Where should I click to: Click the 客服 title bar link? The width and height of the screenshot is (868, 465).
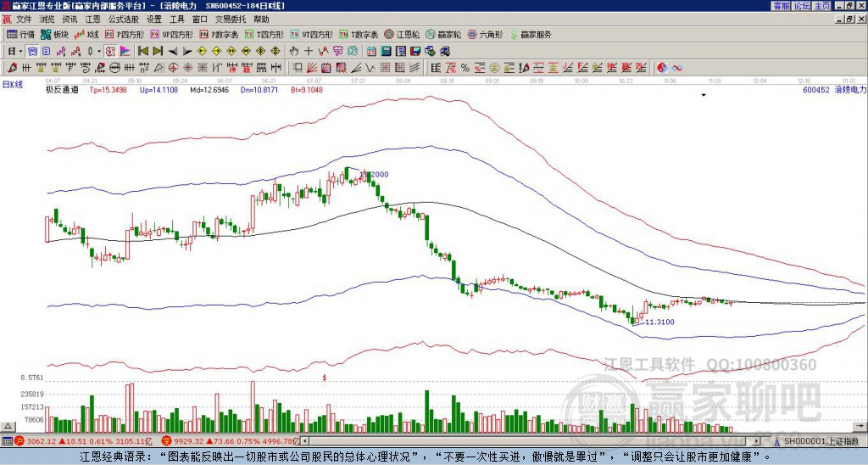(x=781, y=6)
